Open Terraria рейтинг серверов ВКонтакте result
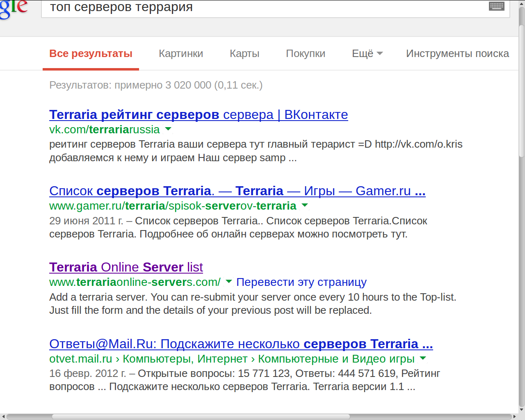 click(x=199, y=114)
